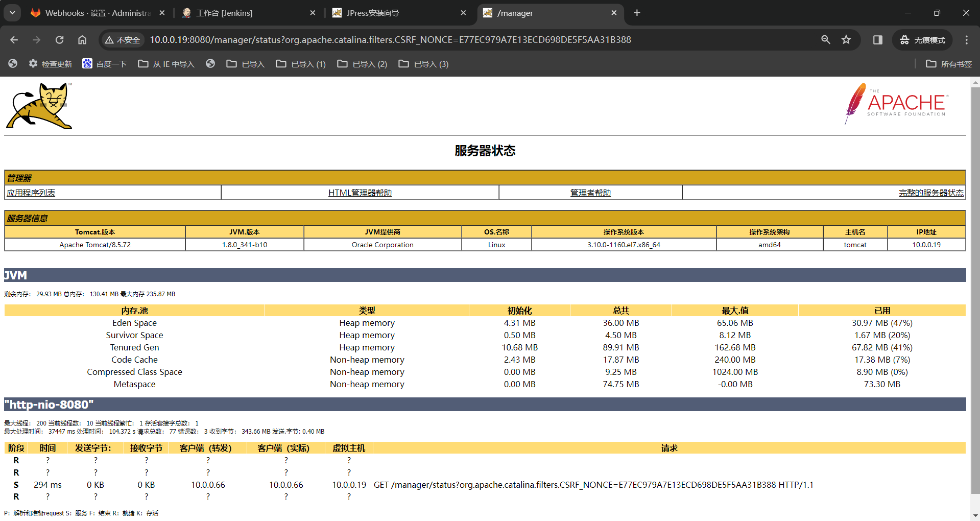Open a new browser tab
Screen dimensions: 980x521
637,13
